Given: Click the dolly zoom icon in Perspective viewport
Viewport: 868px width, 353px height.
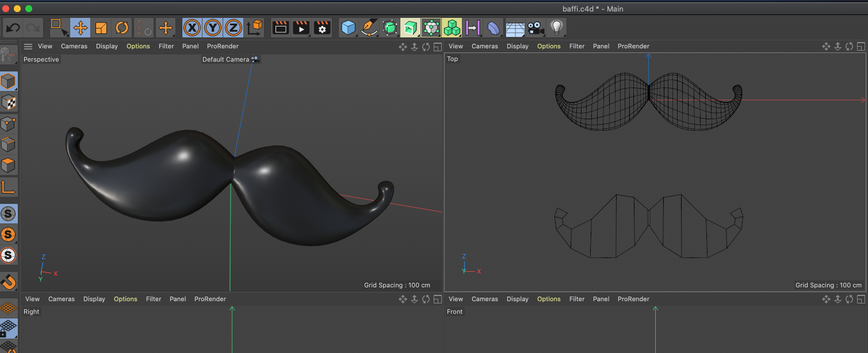Looking at the screenshot, I should [415, 47].
